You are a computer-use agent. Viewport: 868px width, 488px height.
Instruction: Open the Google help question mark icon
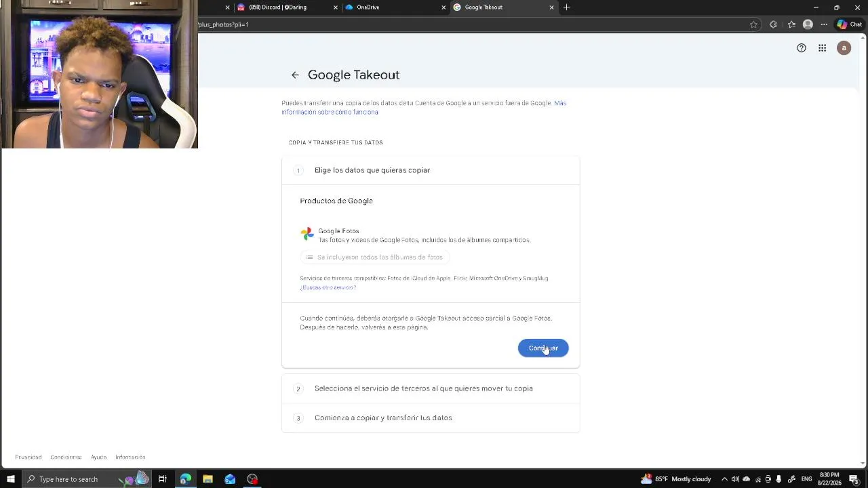tap(802, 48)
